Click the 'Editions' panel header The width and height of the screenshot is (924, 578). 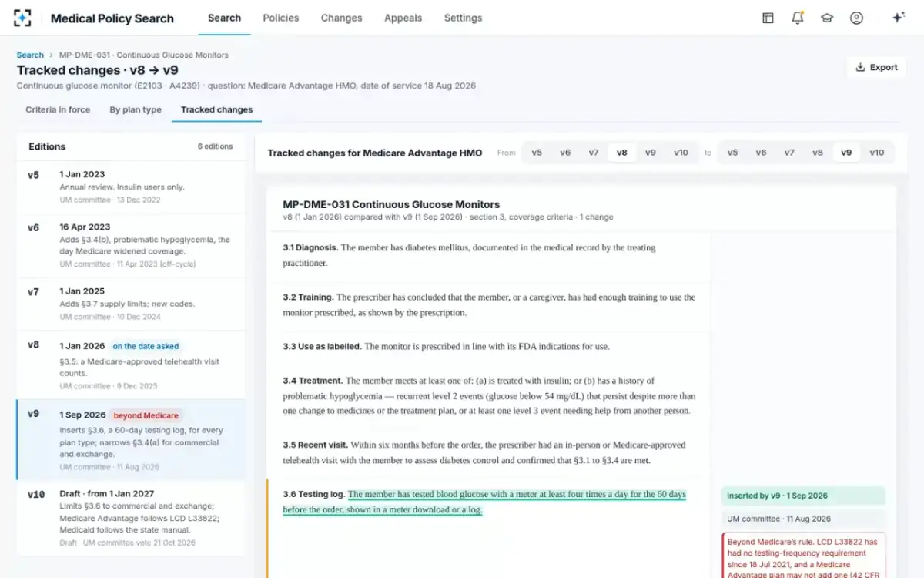pos(47,146)
